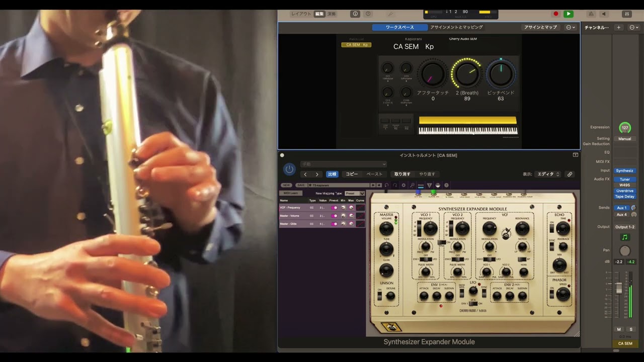The image size is (644, 362).
Task: Click the synth redo arrow icon
Action: pyautogui.click(x=395, y=185)
